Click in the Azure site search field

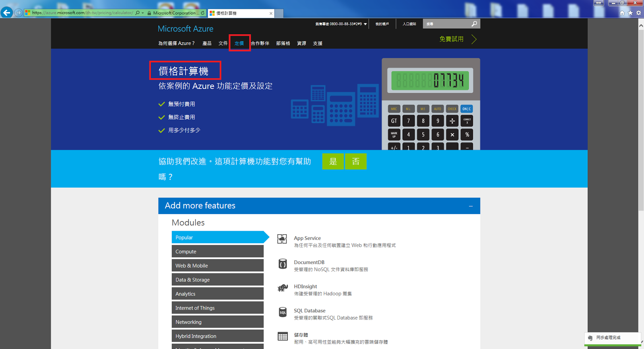coord(446,24)
